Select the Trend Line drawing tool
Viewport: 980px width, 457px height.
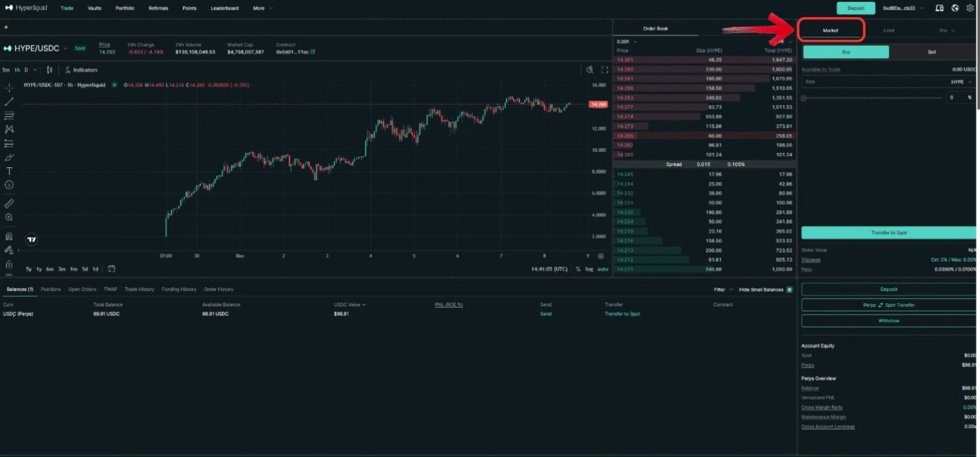pos(8,101)
